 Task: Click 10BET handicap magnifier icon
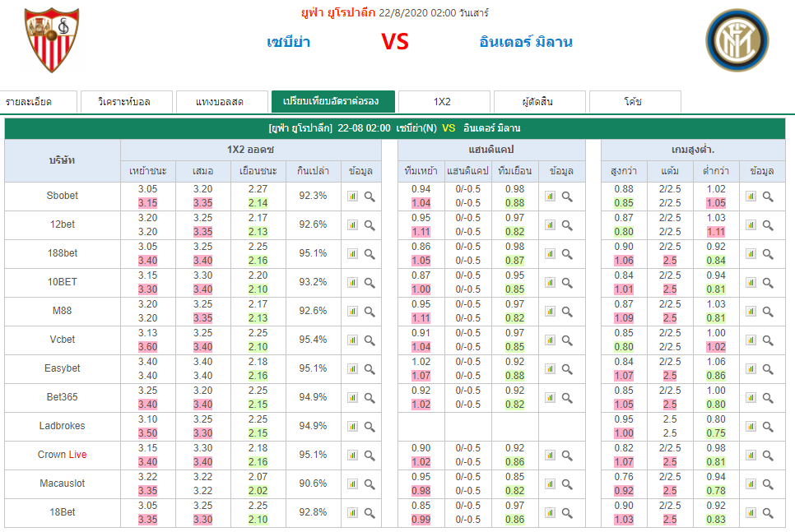567,283
